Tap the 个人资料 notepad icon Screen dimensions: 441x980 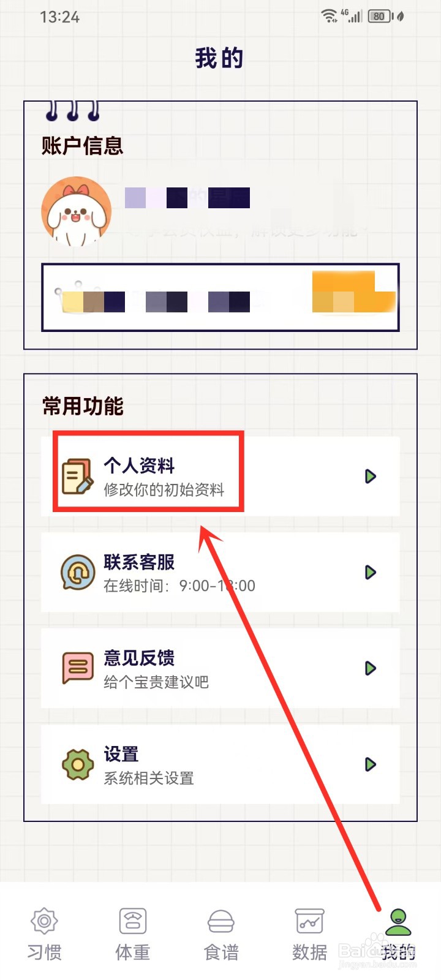pos(78,476)
